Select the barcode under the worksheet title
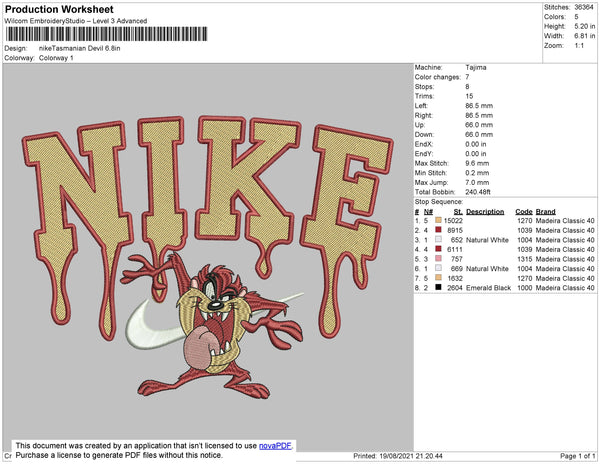 point(106,34)
